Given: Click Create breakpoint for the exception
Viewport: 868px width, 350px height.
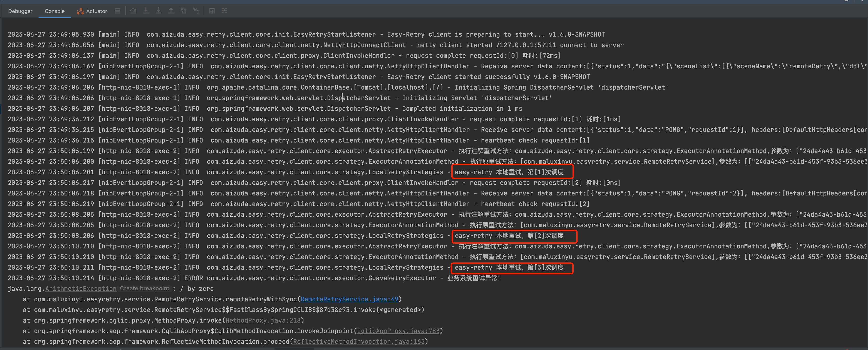Looking at the screenshot, I should click(x=145, y=288).
